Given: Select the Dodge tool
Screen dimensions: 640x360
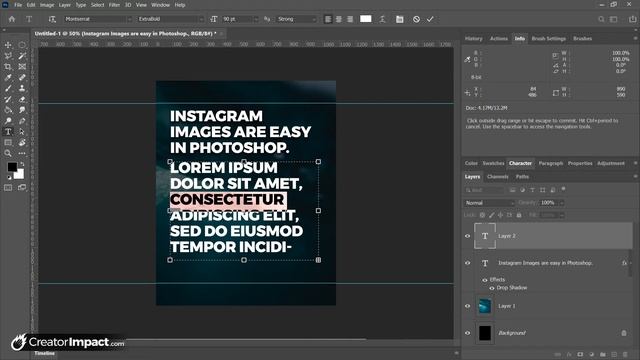Looking at the screenshot, I should pos(8,121).
